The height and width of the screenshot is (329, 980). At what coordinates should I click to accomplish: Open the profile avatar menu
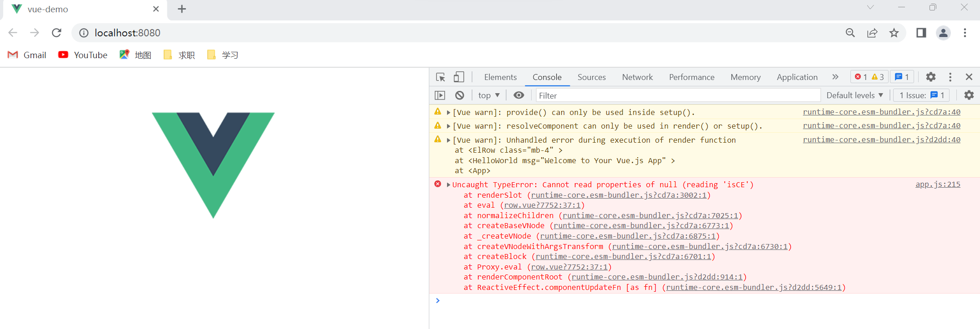point(943,33)
